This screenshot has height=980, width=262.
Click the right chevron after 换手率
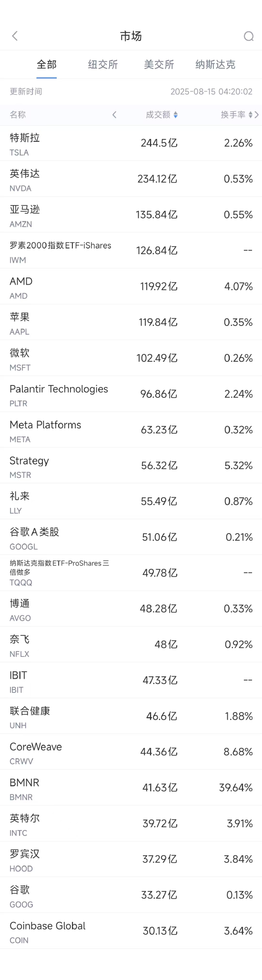(x=257, y=115)
